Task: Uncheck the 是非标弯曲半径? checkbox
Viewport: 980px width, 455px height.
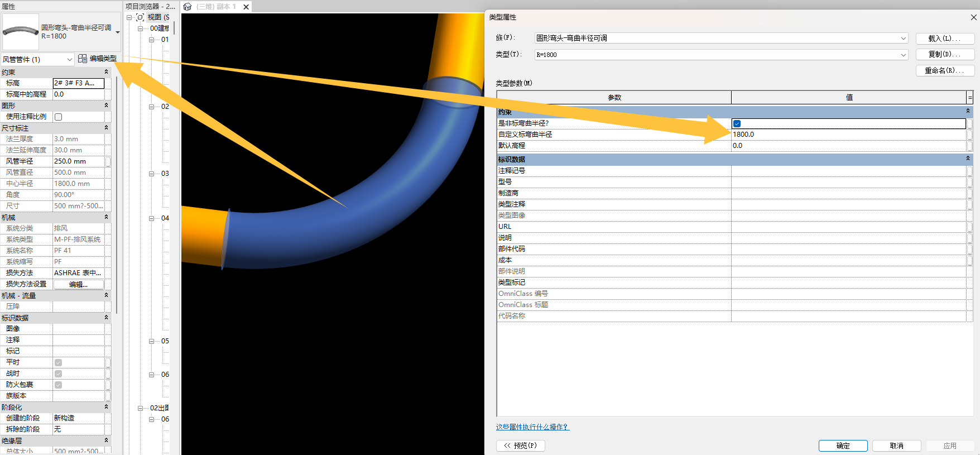Action: pyautogui.click(x=737, y=123)
